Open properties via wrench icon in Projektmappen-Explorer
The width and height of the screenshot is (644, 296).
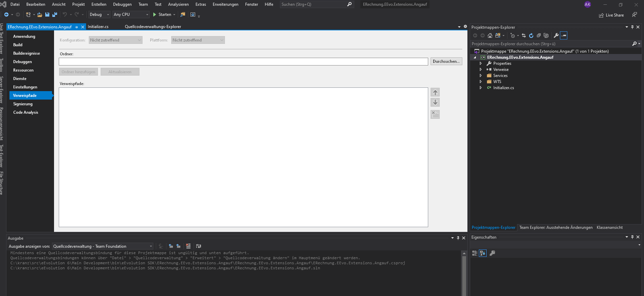click(556, 35)
